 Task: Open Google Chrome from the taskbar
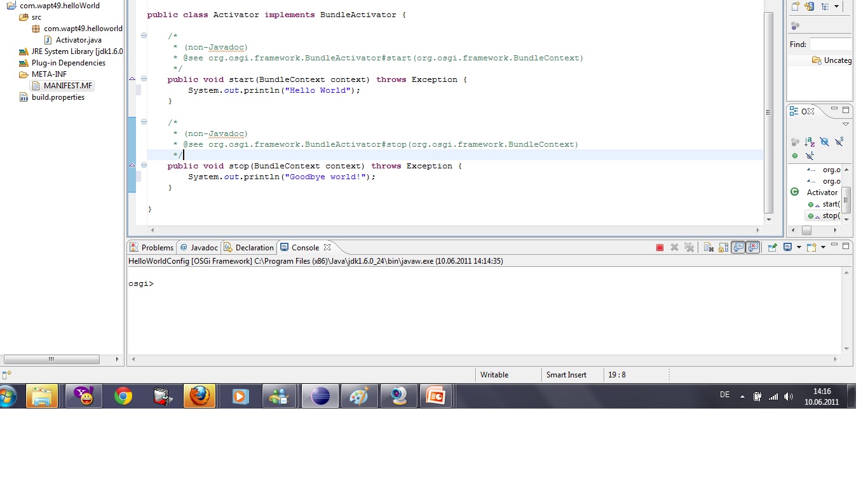tap(123, 396)
